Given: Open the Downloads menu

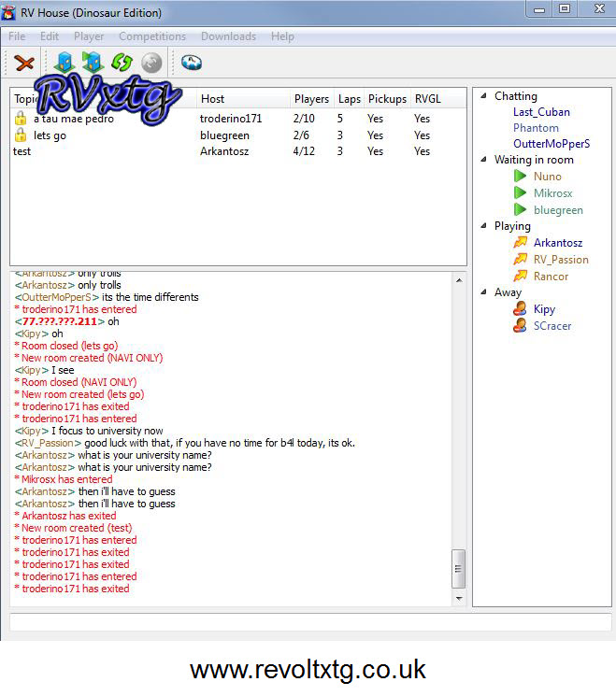Looking at the screenshot, I should [228, 36].
